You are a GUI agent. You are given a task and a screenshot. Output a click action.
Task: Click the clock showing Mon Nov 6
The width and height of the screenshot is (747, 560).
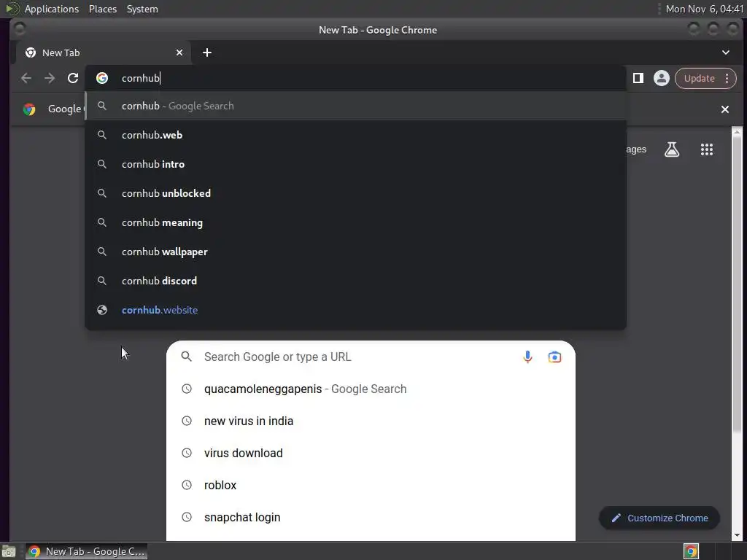tap(704, 9)
